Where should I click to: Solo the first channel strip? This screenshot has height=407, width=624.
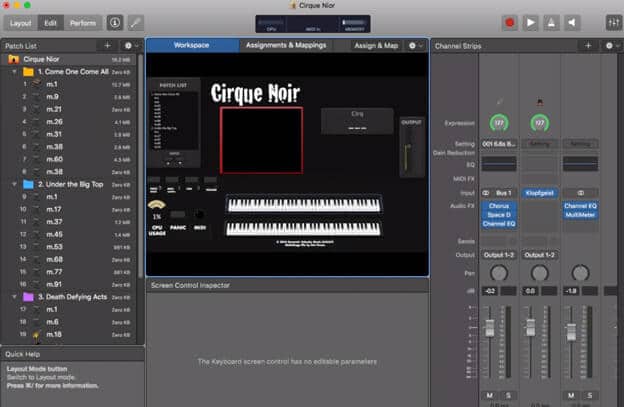(508, 395)
